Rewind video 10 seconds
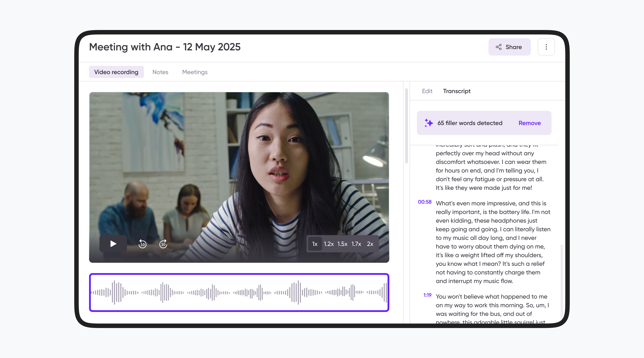This screenshot has width=644, height=358. pyautogui.click(x=143, y=244)
